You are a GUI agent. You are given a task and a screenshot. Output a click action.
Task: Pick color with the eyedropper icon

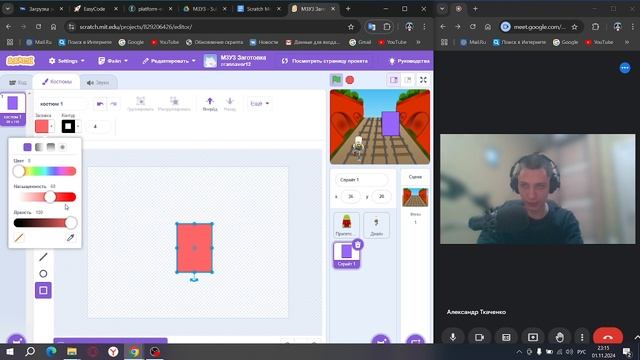[x=70, y=238]
